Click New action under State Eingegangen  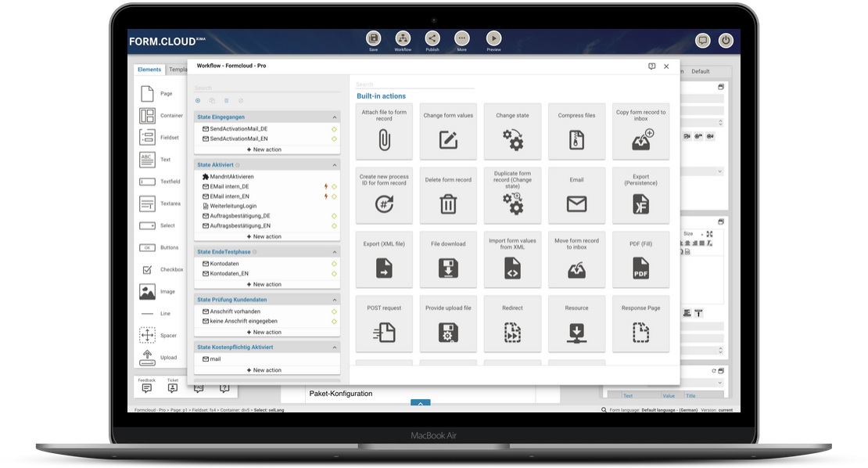[x=264, y=149]
